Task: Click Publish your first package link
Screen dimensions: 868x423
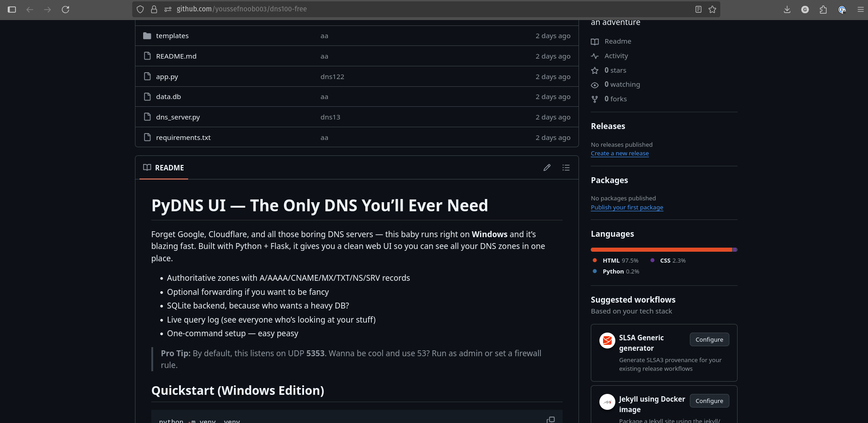Action: coord(627,208)
